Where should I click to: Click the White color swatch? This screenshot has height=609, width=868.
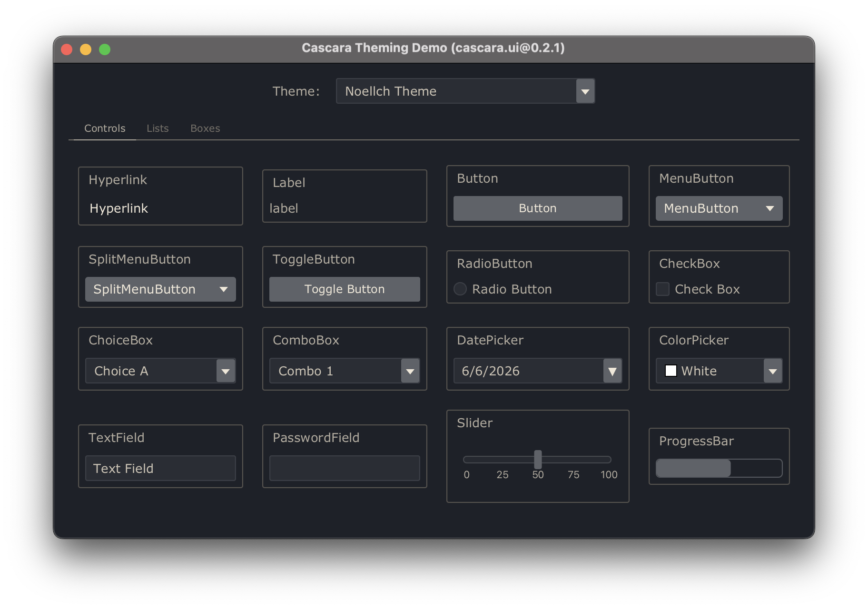coord(671,371)
